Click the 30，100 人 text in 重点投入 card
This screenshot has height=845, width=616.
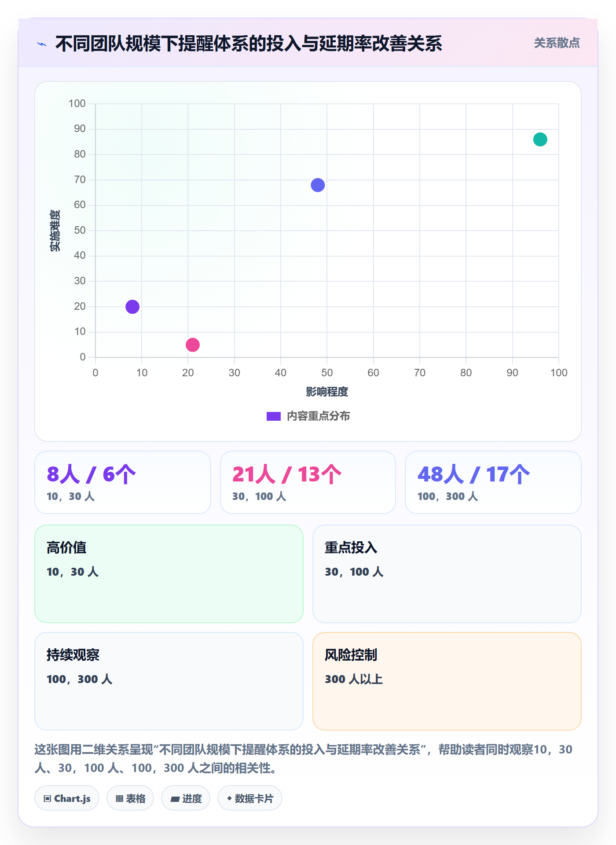pos(354,572)
